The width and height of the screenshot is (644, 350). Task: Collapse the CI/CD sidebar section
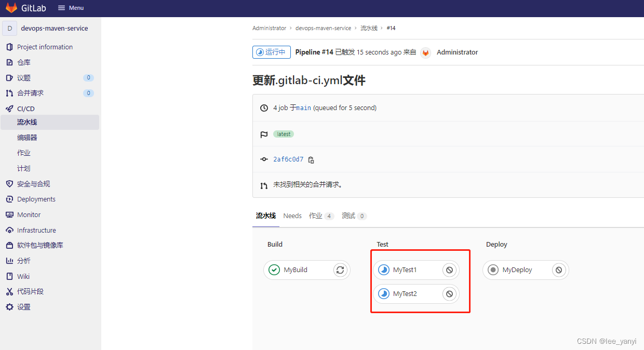point(23,109)
